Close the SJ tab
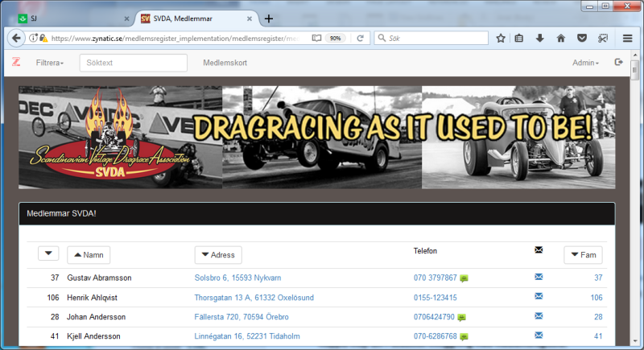 (126, 19)
